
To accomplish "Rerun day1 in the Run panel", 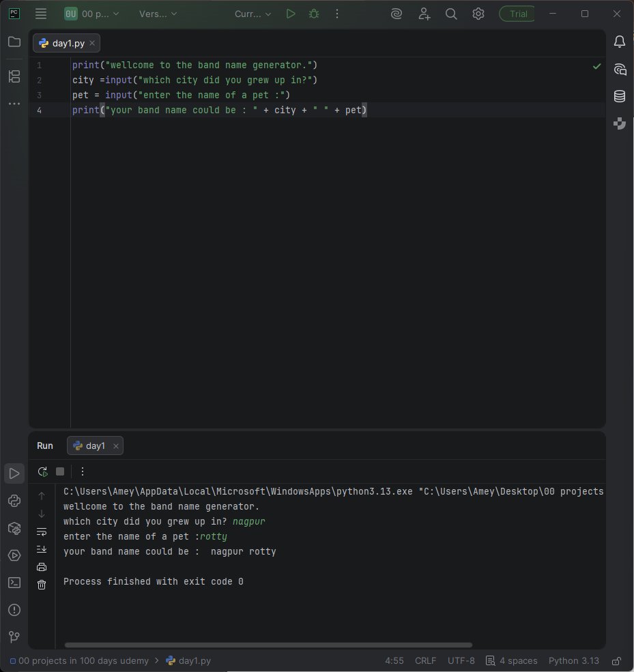I will tap(42, 471).
